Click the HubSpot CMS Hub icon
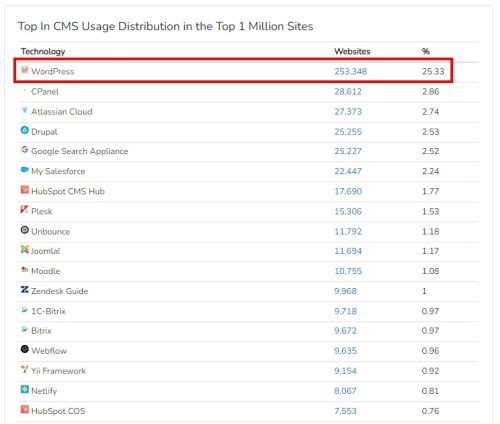 [25, 190]
